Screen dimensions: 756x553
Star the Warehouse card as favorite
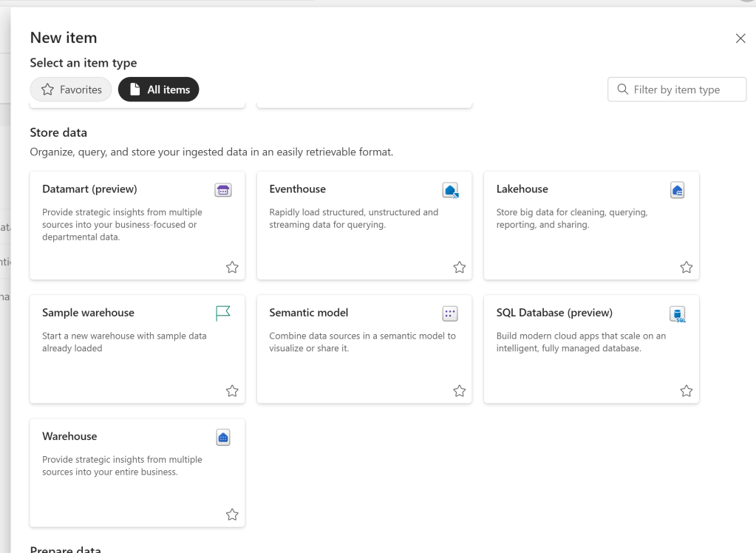(x=232, y=515)
